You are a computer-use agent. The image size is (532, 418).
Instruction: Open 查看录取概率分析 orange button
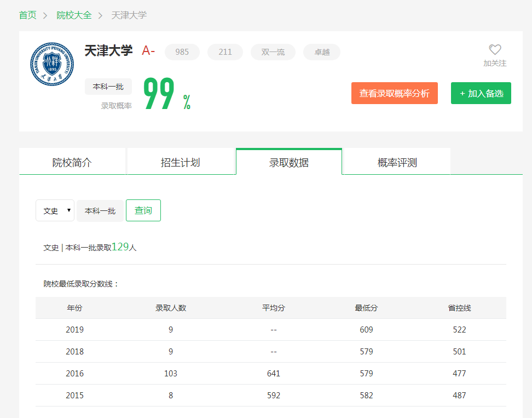395,93
